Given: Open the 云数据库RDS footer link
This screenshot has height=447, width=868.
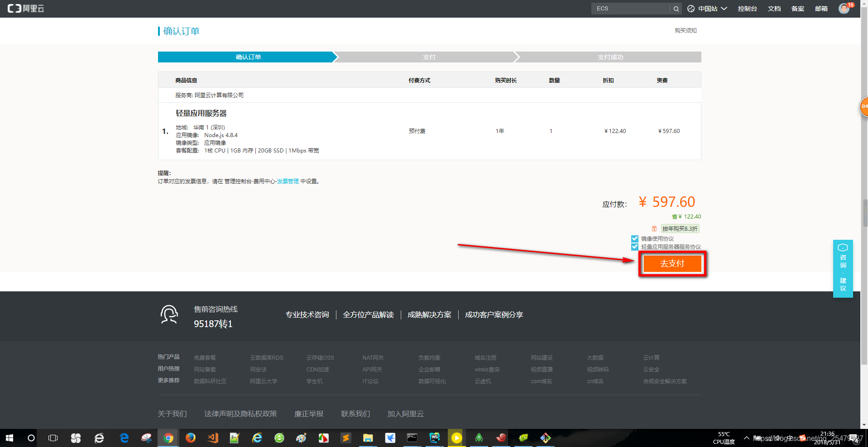Looking at the screenshot, I should pos(267,357).
